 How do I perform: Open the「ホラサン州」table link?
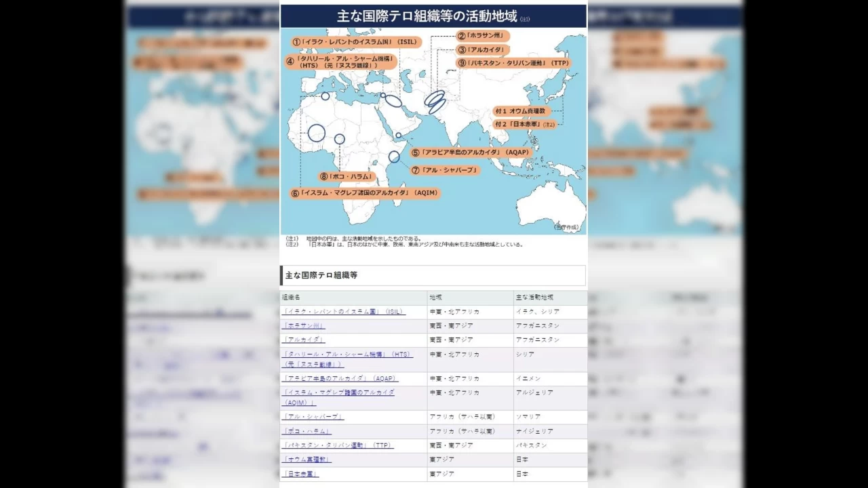click(303, 326)
